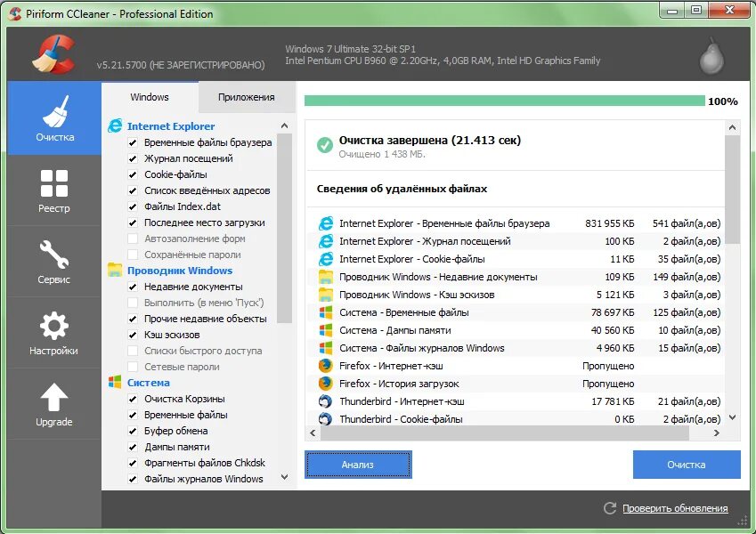Click IE icon on Журнал посещений result
The image size is (756, 534).
[326, 241]
